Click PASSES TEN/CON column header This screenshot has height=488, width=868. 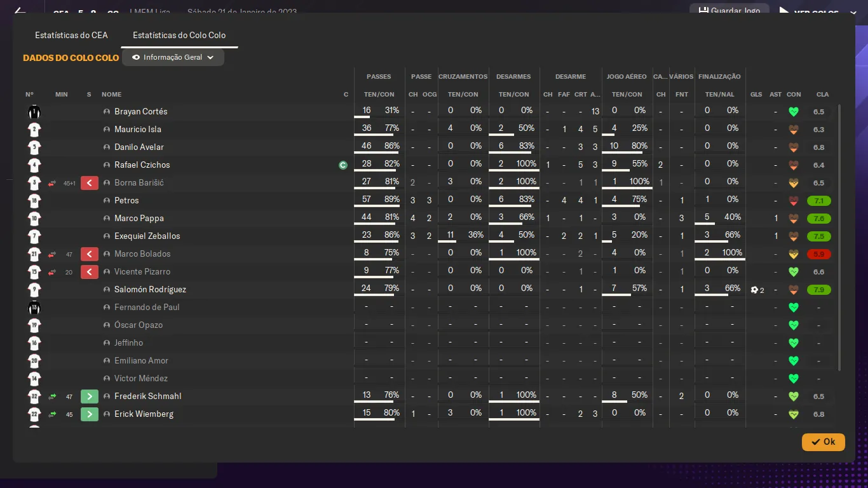[379, 95]
